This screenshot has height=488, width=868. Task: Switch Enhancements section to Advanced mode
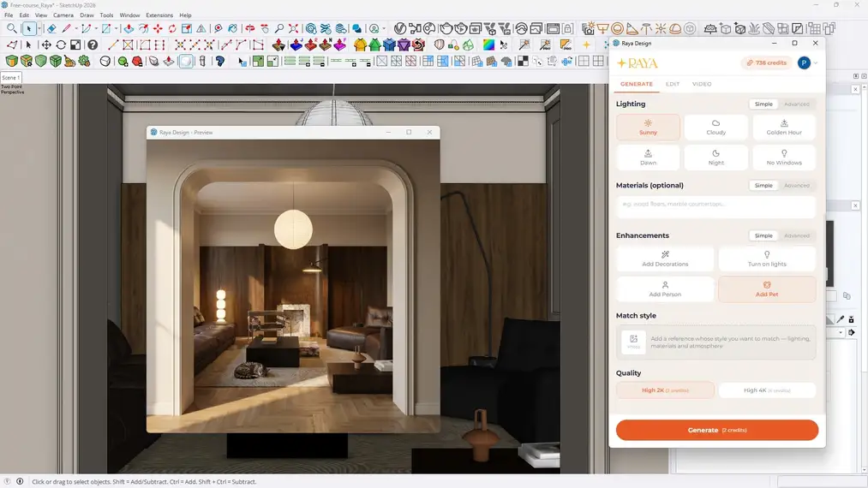point(797,235)
